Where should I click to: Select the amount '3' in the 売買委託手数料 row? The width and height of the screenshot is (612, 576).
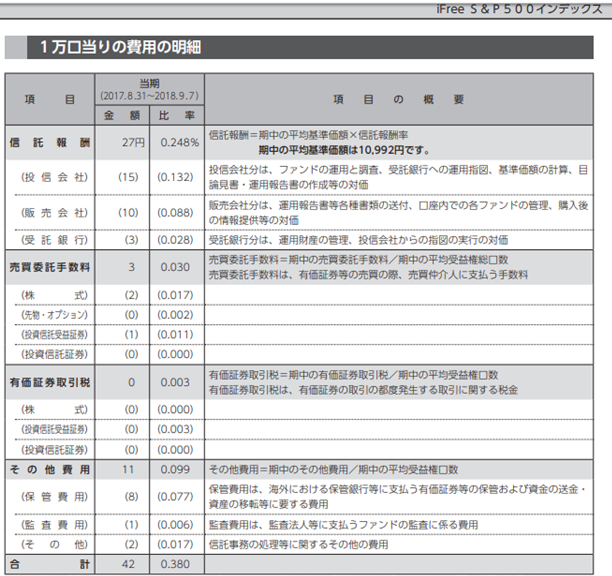pyautogui.click(x=132, y=267)
